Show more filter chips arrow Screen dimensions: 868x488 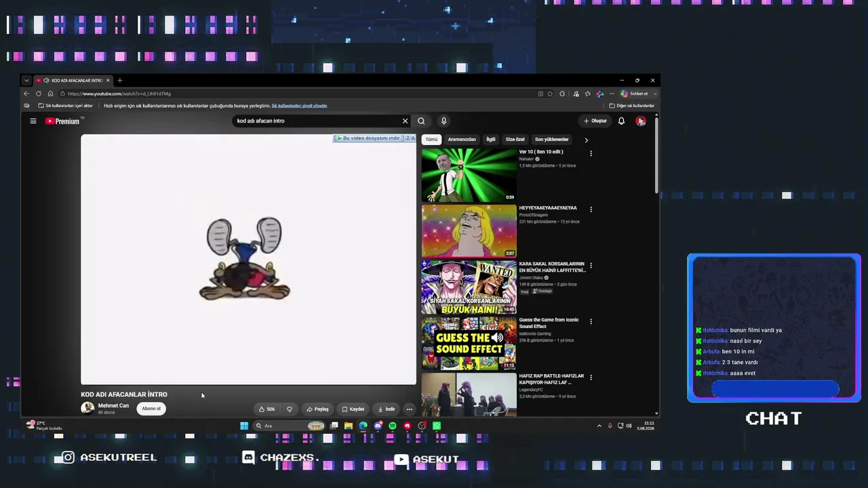tap(586, 140)
